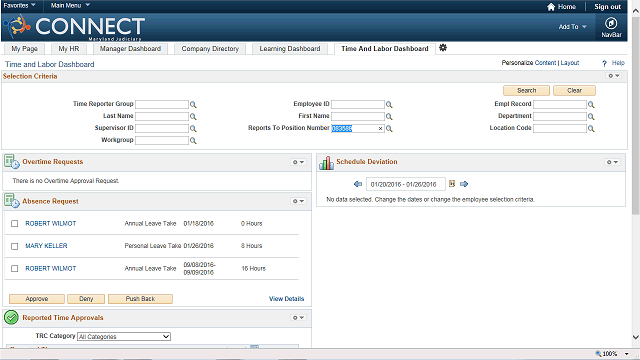
Task: Open View Details link
Action: click(x=286, y=299)
